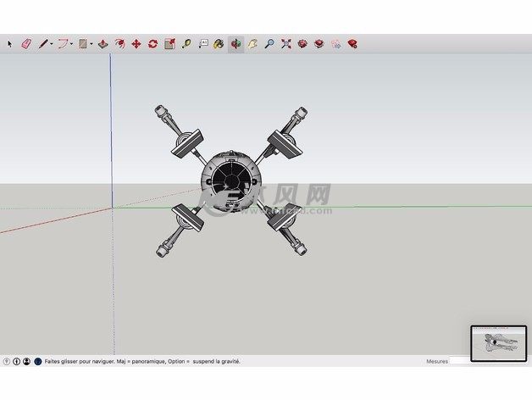The image size is (532, 400).
Task: Click the Zoom Extents tool
Action: pos(285,43)
